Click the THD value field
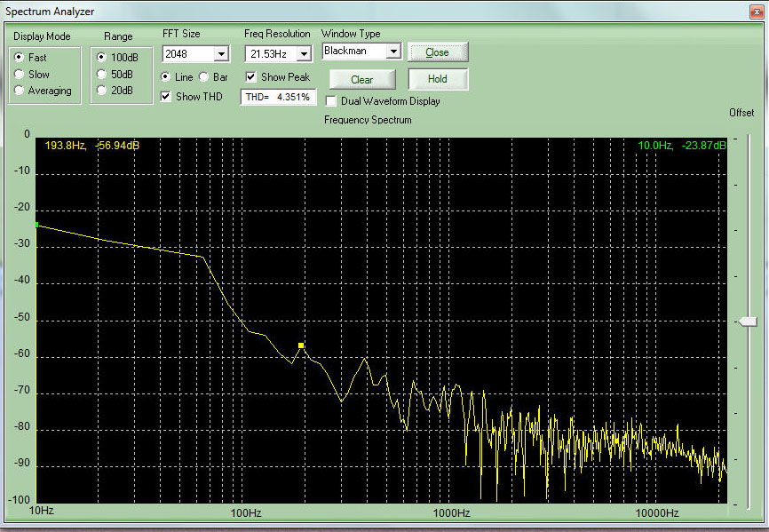The height and width of the screenshot is (532, 769). [278, 98]
